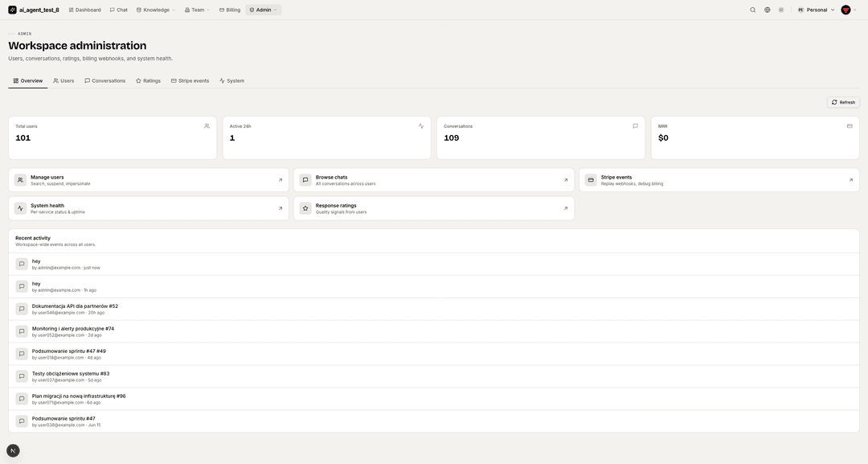
Task: Switch to the Conversations tab
Action: point(105,81)
